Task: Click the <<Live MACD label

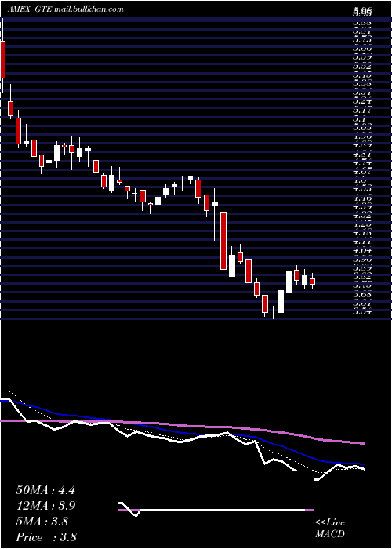Action: tap(330, 529)
